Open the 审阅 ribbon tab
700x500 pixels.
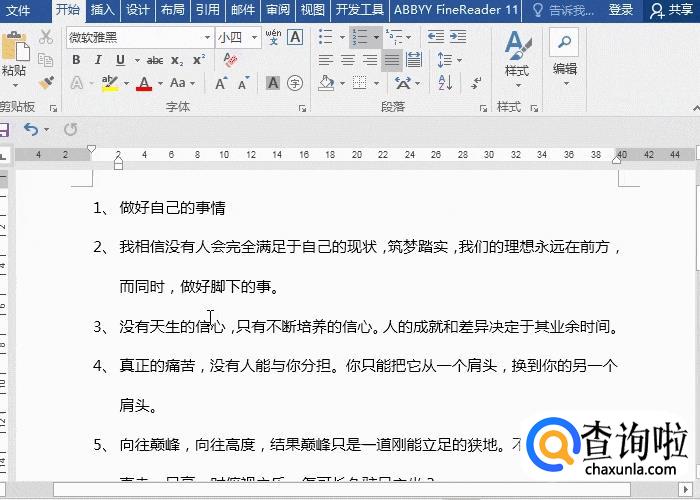tap(278, 10)
